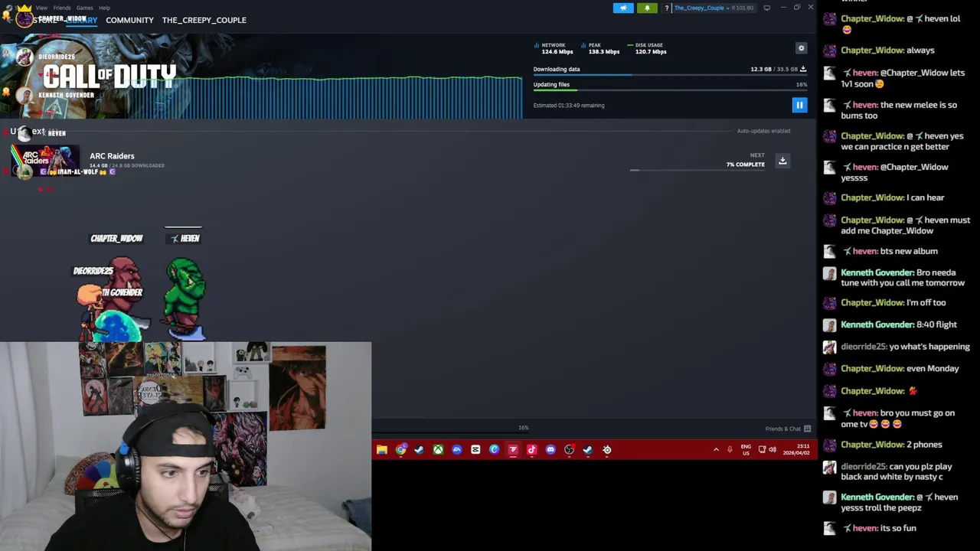Screen dimensions: 980x551
Task: Click the R 101.80 wallet balance
Action: click(x=743, y=8)
